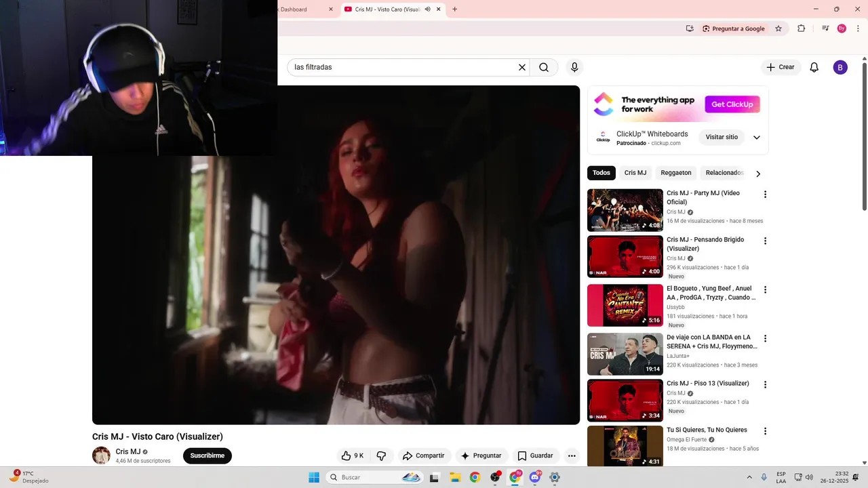Open De viaje con LA BANDA thumbnail
868x488 pixels.
pyautogui.click(x=625, y=354)
